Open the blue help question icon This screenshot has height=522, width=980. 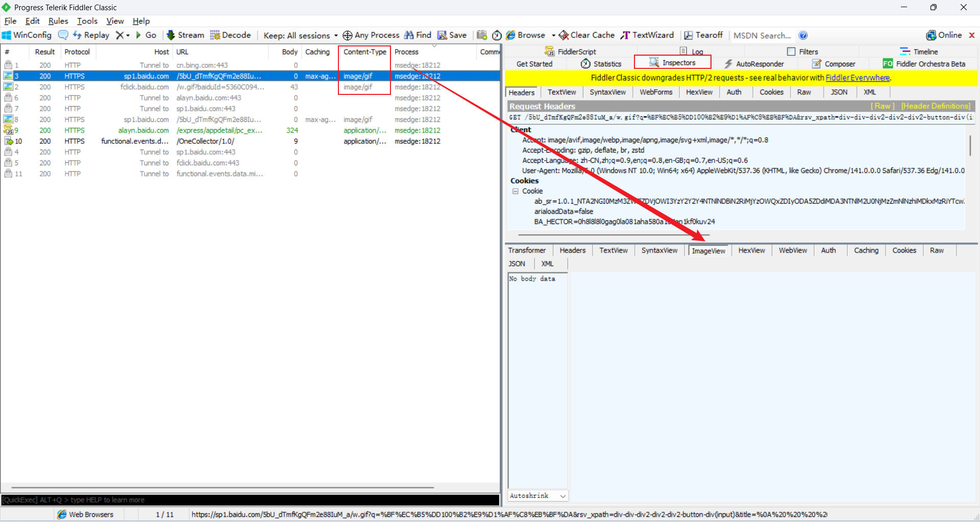click(803, 35)
